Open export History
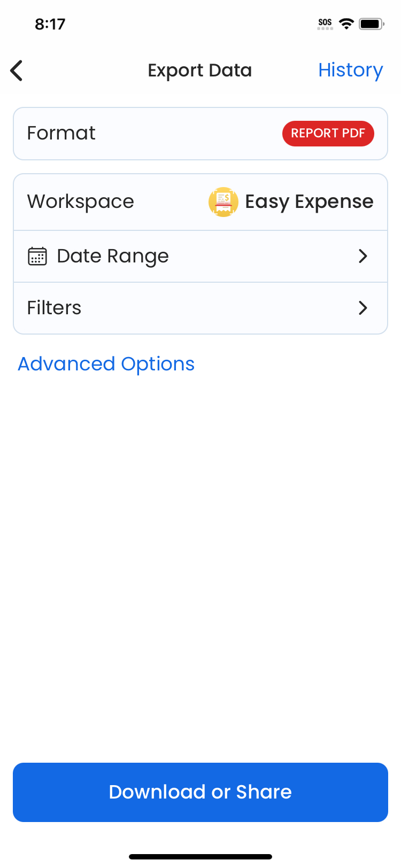 (350, 70)
